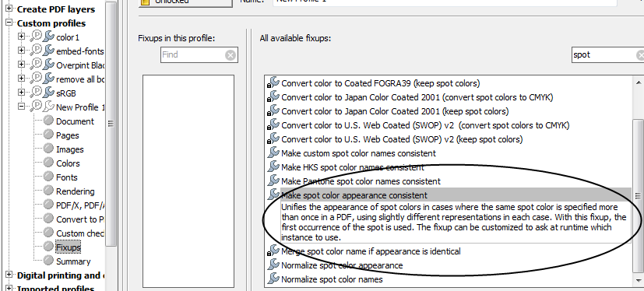Click the New Profile 1 wrench icon
The height and width of the screenshot is (291, 644).
point(48,107)
